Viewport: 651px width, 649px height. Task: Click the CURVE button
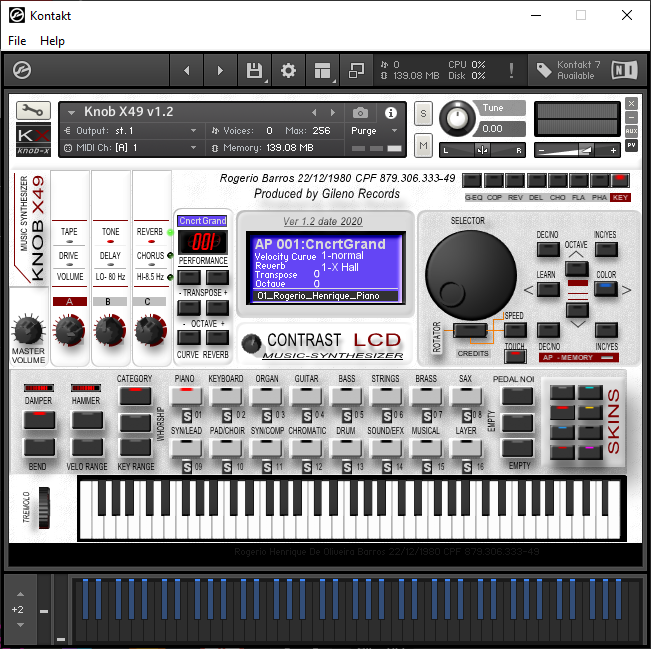[x=188, y=338]
